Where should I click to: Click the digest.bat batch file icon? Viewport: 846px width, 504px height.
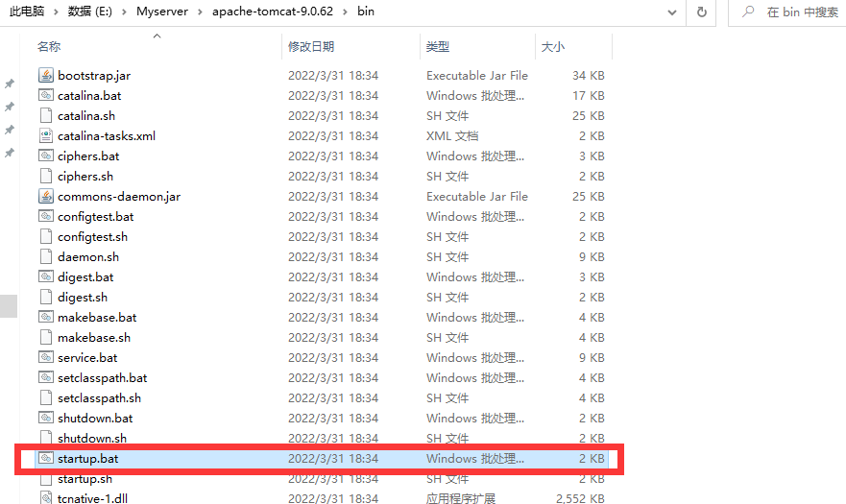[46, 276]
